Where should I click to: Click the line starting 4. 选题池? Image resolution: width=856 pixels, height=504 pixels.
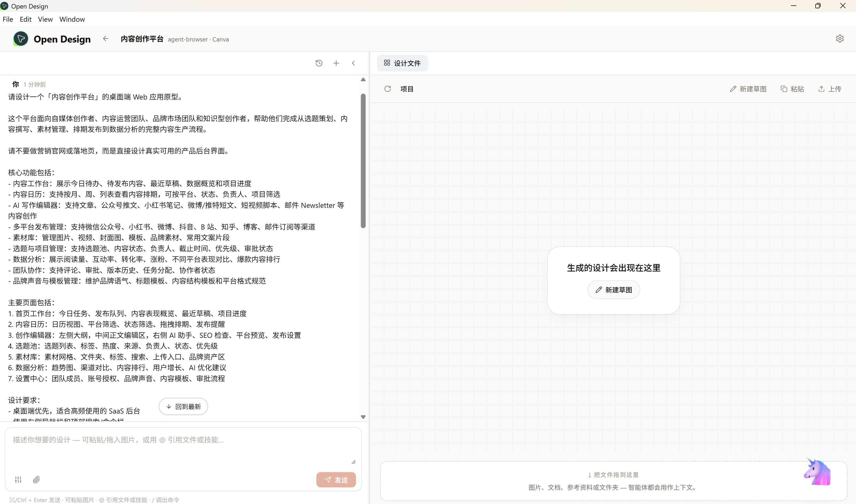[x=113, y=346]
